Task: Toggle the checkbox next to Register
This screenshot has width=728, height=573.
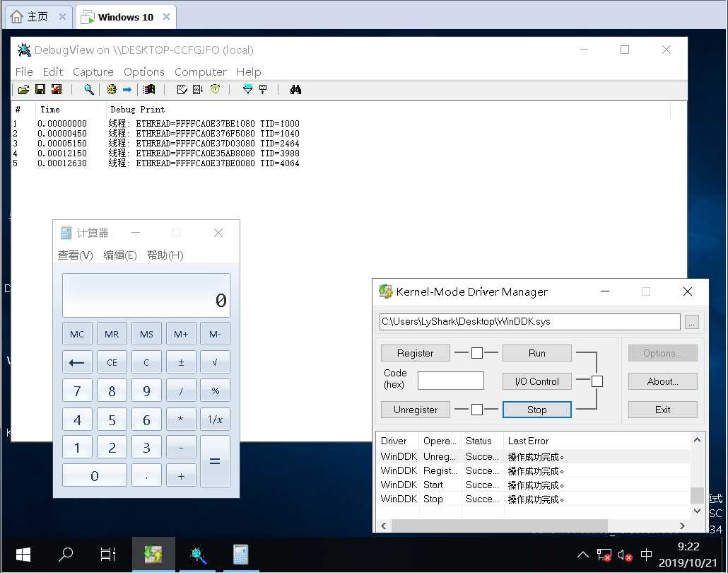Action: (477, 353)
